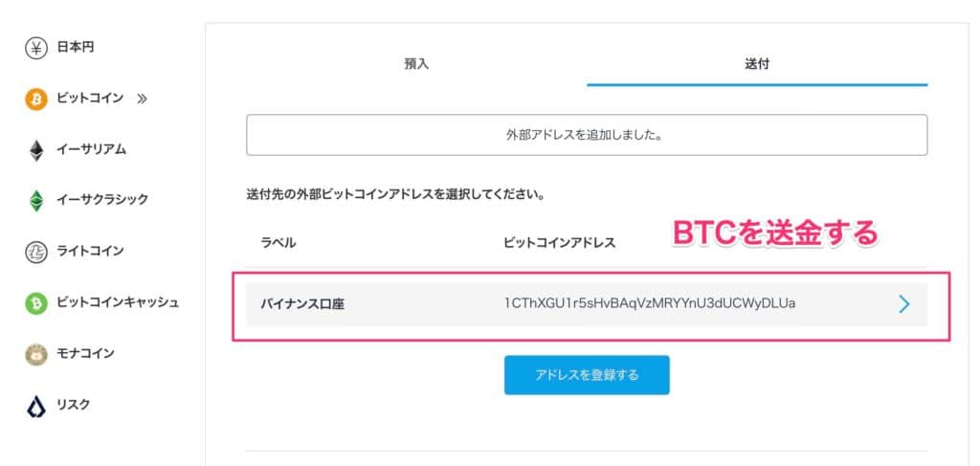Click the アドレスを登録する button
This screenshot has height=466, width=980.
pos(587,375)
